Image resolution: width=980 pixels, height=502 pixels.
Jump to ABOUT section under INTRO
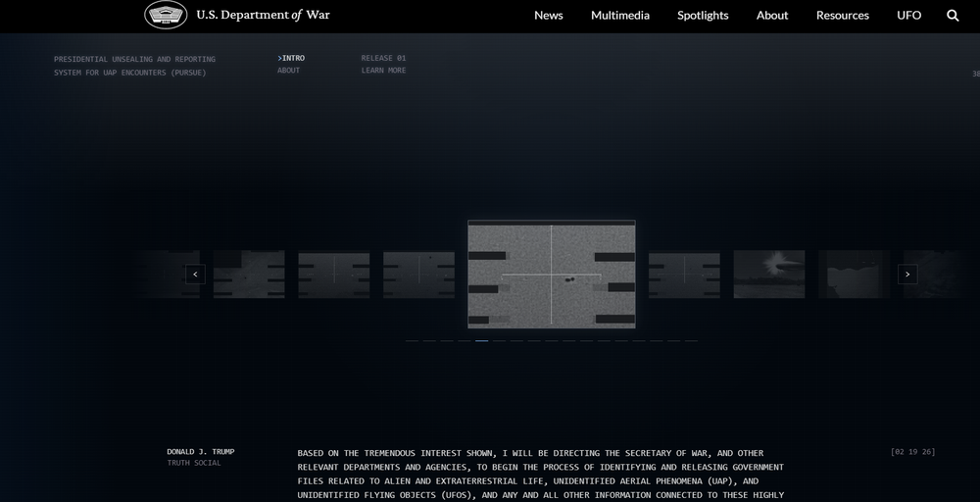(x=289, y=70)
